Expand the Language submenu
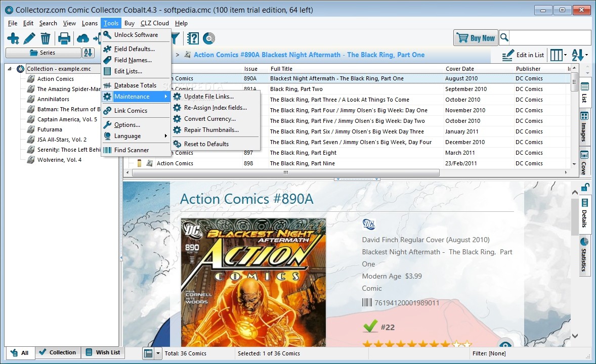 (x=136, y=136)
